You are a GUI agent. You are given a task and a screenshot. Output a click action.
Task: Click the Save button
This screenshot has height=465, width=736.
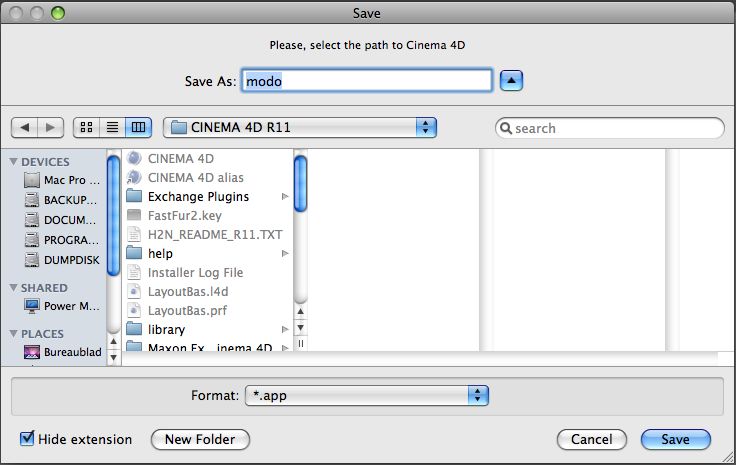(675, 439)
